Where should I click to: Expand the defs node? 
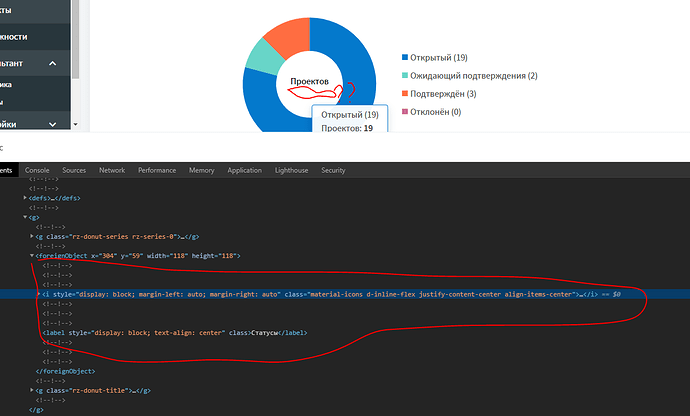click(25, 198)
